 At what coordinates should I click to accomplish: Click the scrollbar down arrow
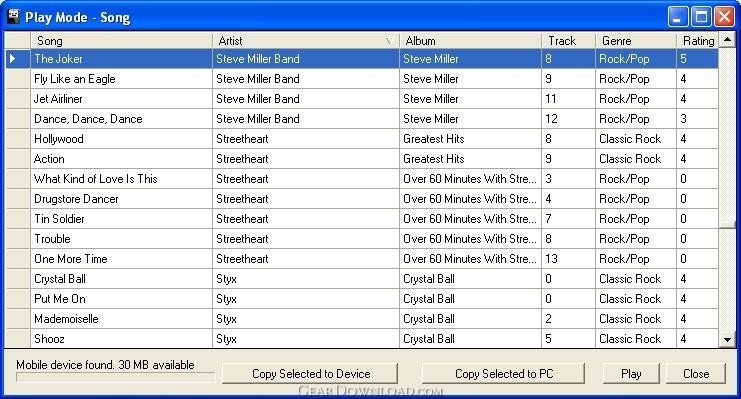coord(727,339)
